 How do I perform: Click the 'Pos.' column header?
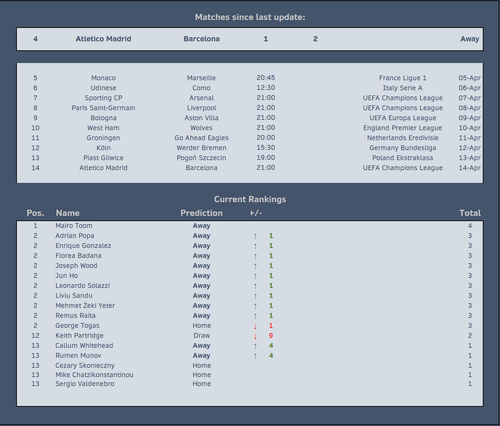tap(35, 213)
